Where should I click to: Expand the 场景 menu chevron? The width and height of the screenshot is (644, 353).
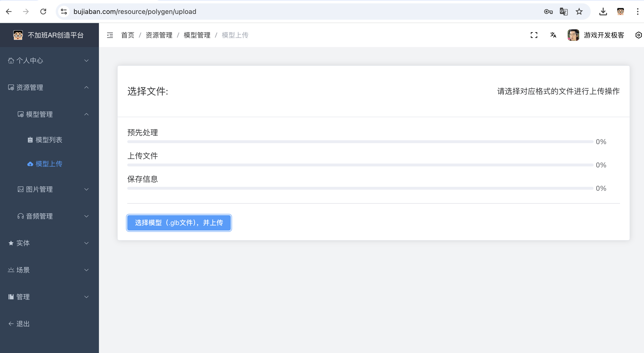[86, 270]
